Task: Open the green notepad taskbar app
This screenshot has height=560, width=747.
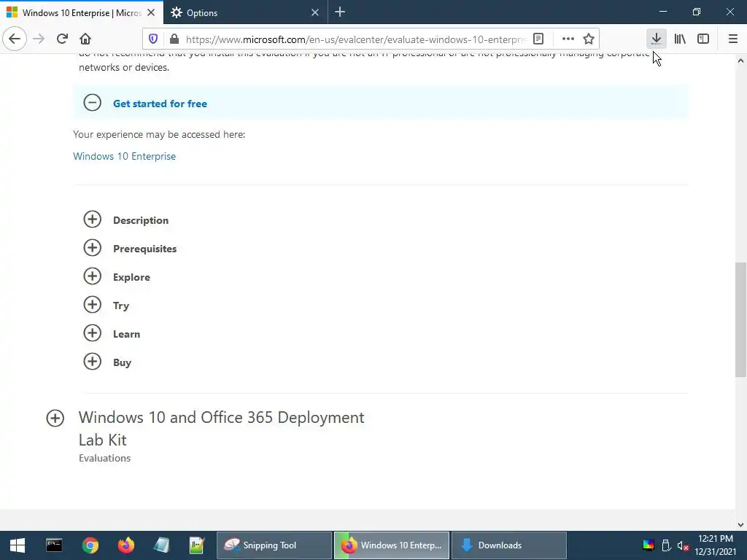Action: [x=197, y=545]
